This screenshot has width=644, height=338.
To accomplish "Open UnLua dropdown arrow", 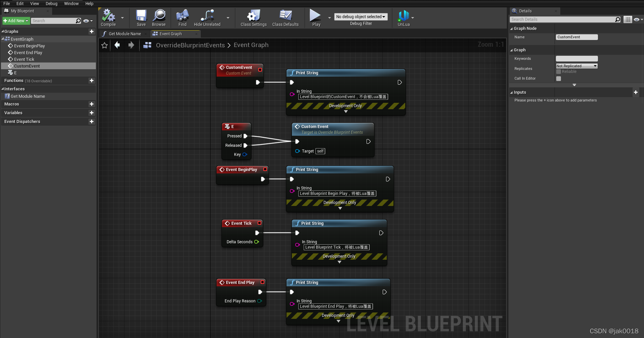I will click(413, 18).
